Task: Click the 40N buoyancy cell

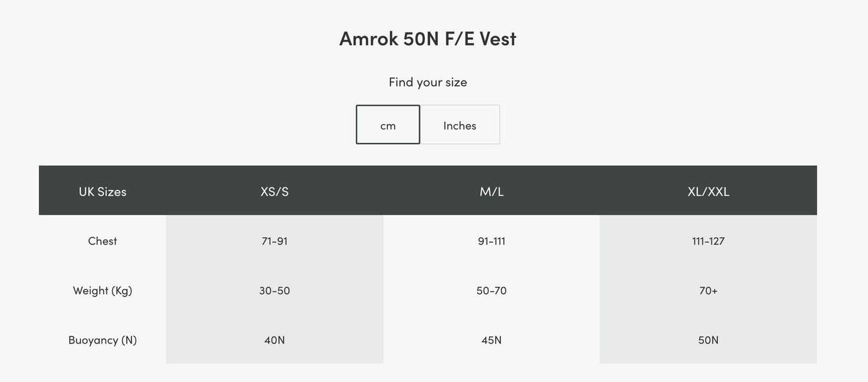Action: [x=275, y=340]
